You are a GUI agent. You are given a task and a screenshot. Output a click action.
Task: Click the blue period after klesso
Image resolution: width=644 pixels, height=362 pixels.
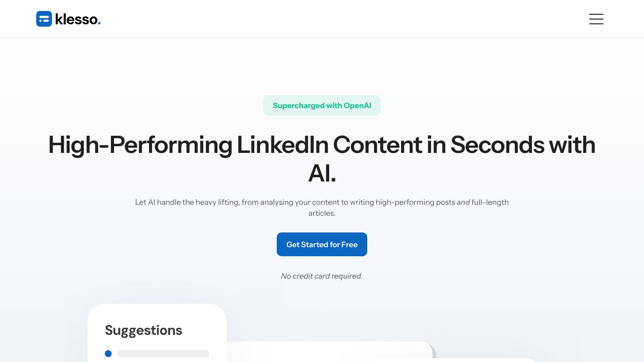point(99,22)
